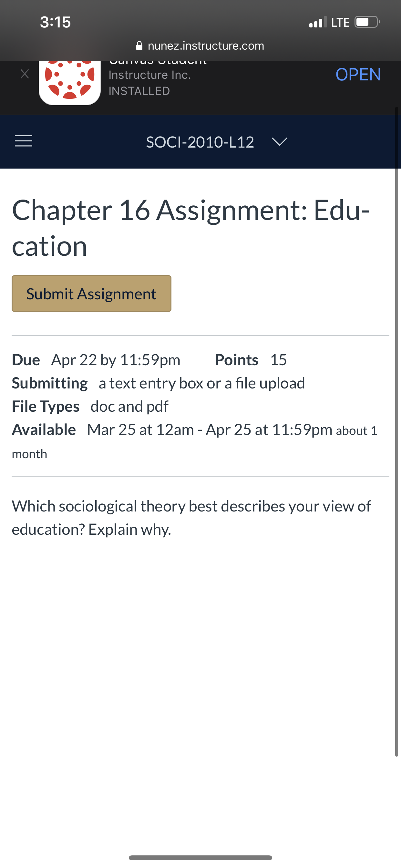Tap the Chapter 16 Assignment title
401x868 pixels.
click(191, 228)
